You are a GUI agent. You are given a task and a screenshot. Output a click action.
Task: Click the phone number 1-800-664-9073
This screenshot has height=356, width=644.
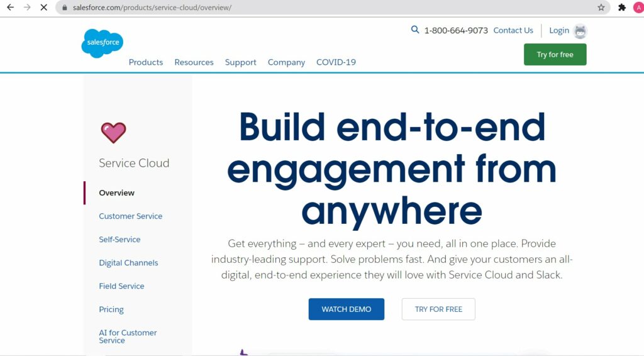pos(456,30)
